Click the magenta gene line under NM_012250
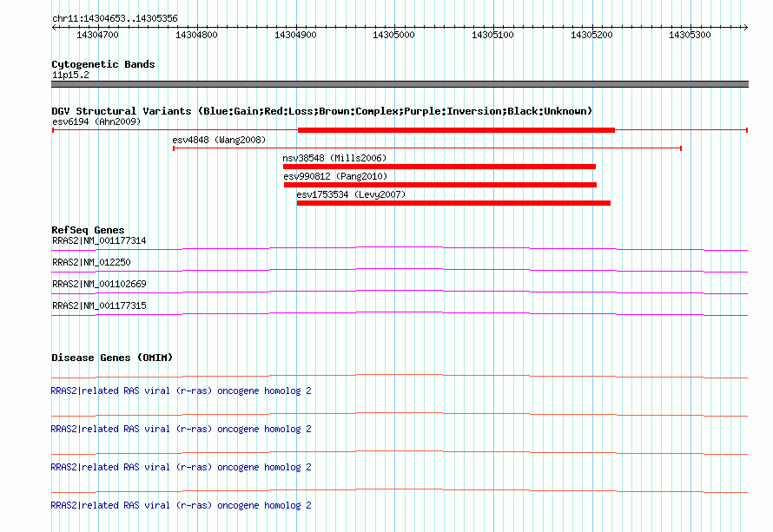Screen dimensions: 773x532 click(400, 269)
